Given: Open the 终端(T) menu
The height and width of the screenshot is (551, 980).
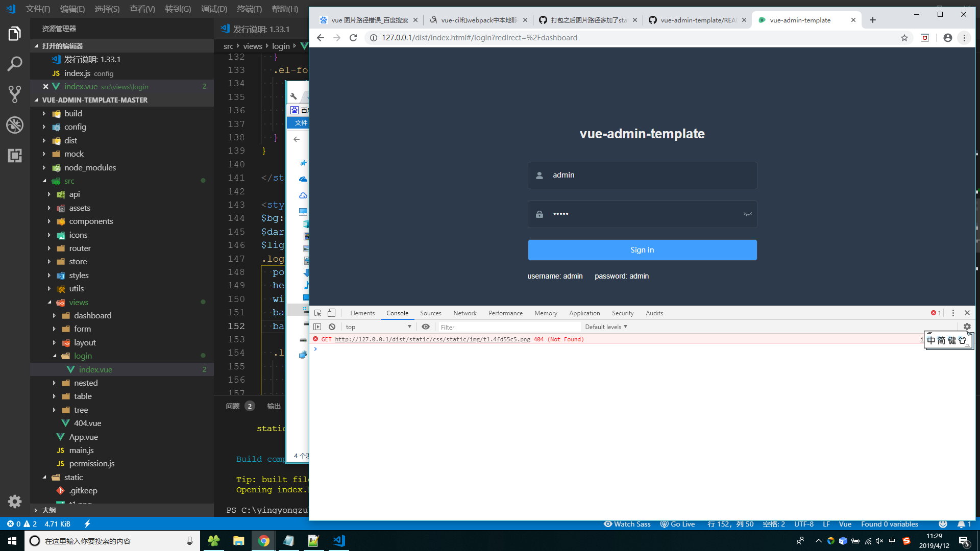Looking at the screenshot, I should (x=250, y=9).
